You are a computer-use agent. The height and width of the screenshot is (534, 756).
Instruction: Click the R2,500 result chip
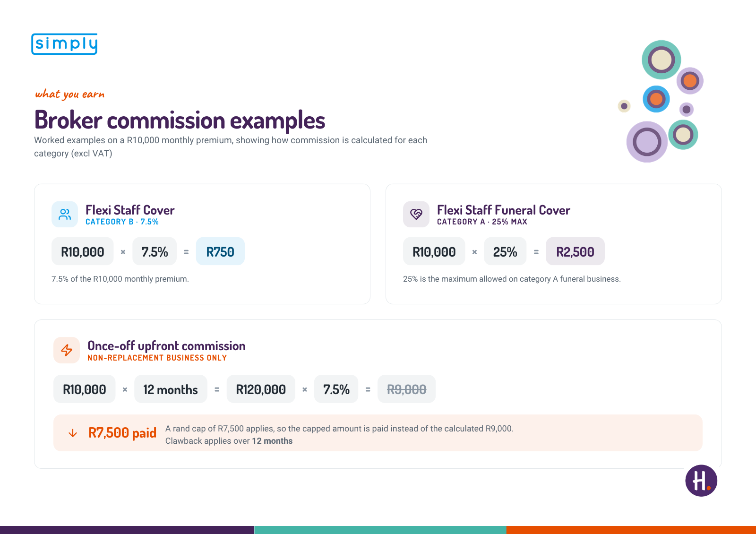point(575,251)
